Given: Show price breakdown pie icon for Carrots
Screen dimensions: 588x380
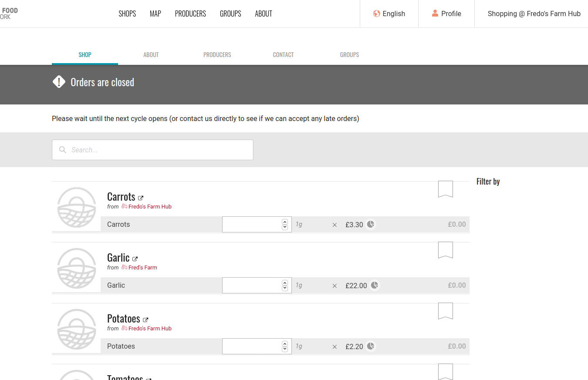Looking at the screenshot, I should click(x=371, y=224).
